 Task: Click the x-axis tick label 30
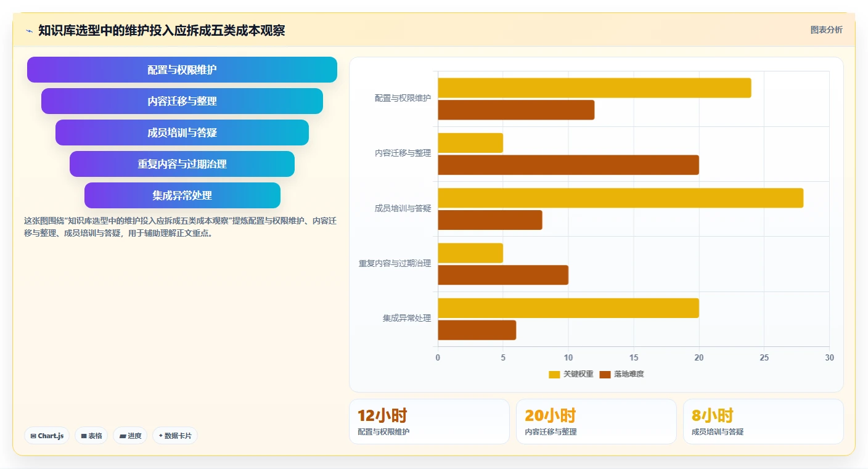(829, 357)
